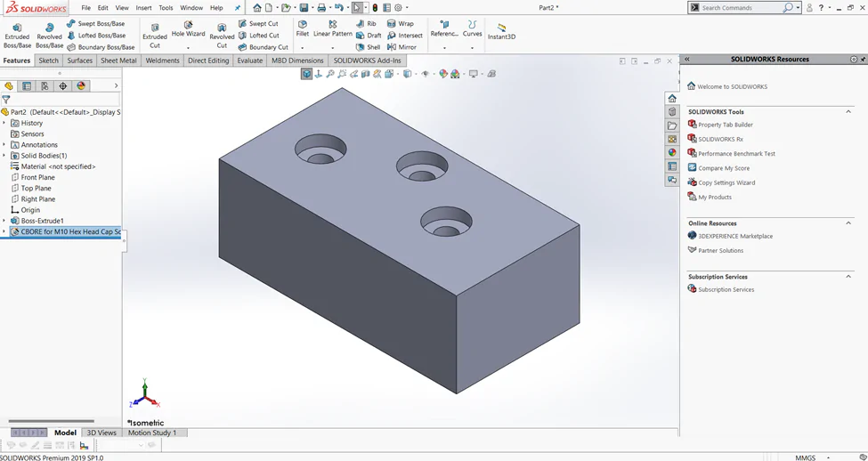Click the Welcome to SOLIDWORKS link

point(726,86)
